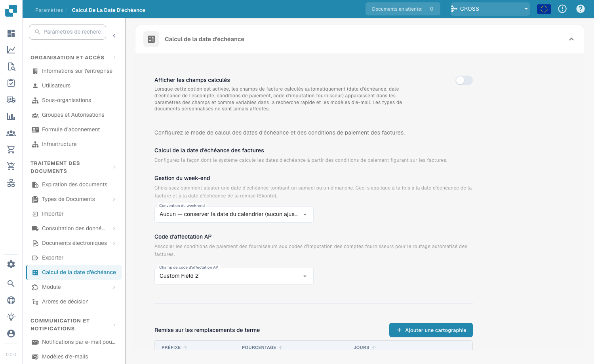Click Paramètres breadcrumb link
Screen dimensions: 594x364
pyautogui.click(x=49, y=10)
